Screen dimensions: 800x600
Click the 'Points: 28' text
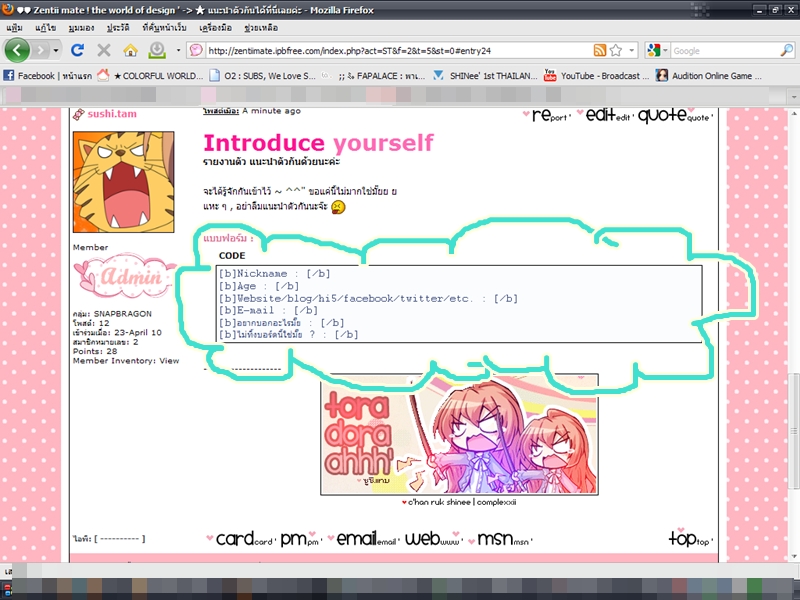click(95, 352)
